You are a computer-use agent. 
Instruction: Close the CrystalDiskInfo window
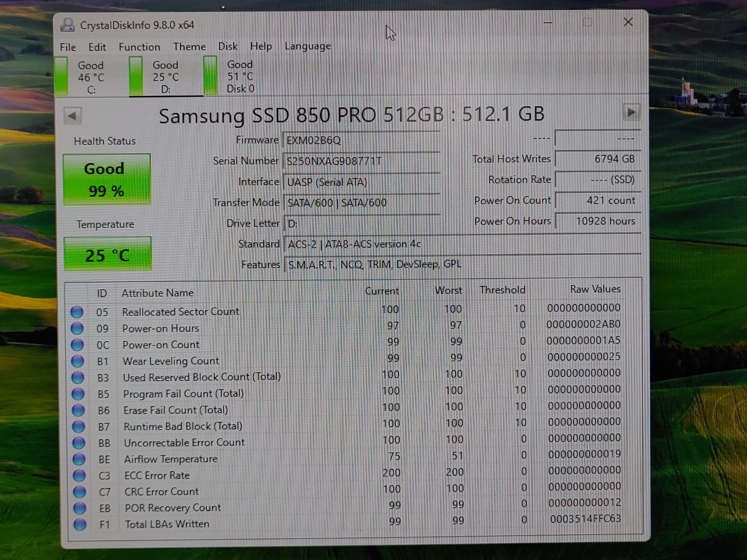coord(628,22)
